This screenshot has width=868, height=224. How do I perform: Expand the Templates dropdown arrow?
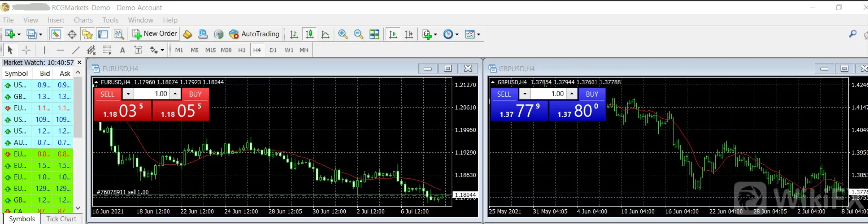(479, 34)
